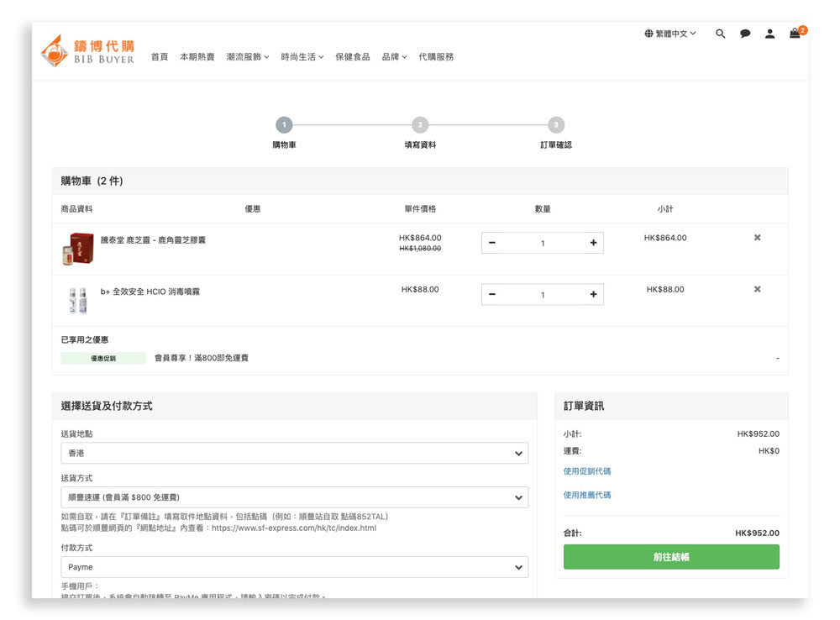The image size is (840, 620).
Task: Click the 購物車 (2 件) heading
Action: click(92, 181)
